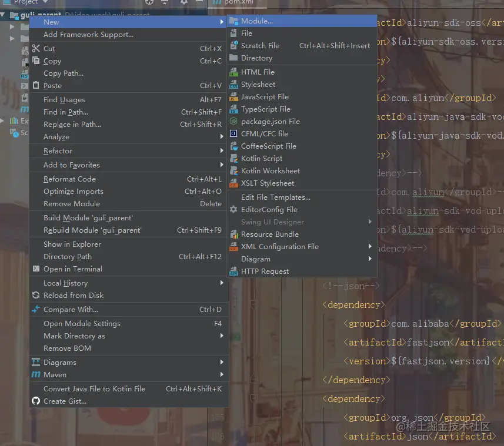Click the XML Configuration File icon
Screen dimensions: 504x446
click(x=233, y=247)
